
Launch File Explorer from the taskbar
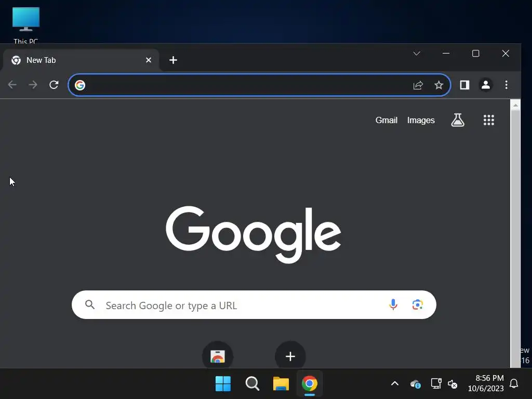281,384
